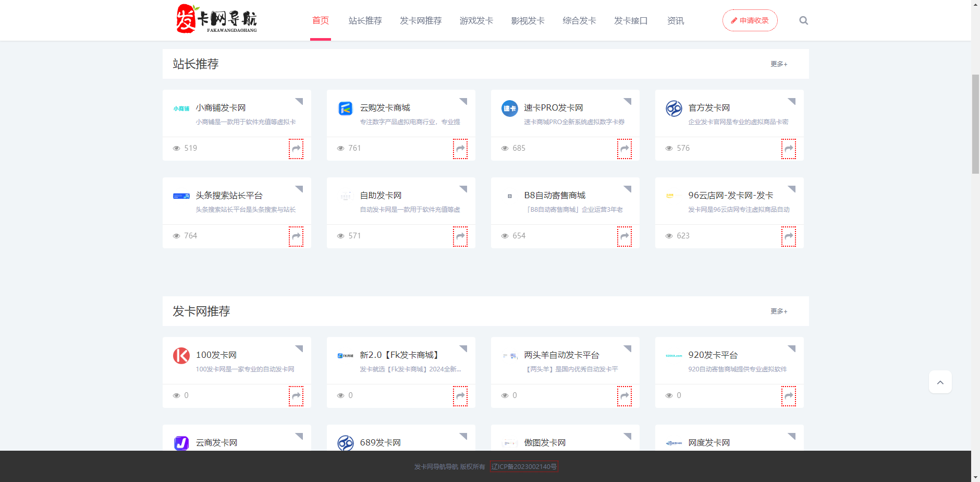
Task: Click corner triangle on 小商铺发卡网 card
Action: 300,101
